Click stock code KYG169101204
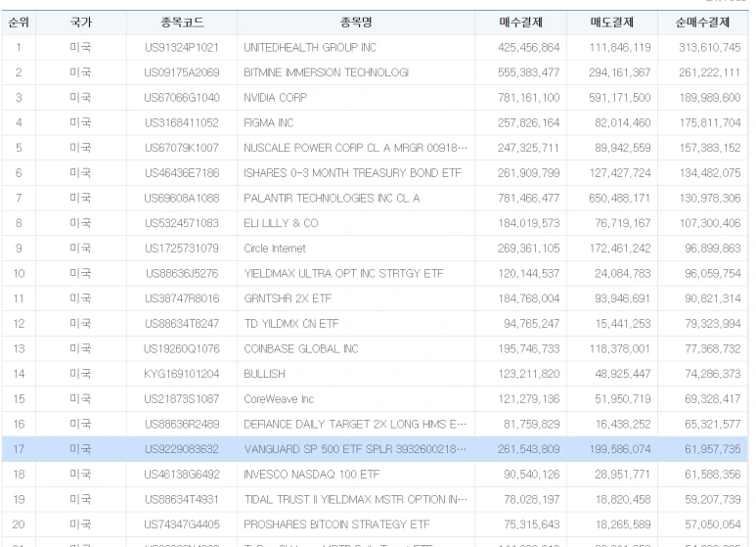 click(x=182, y=374)
